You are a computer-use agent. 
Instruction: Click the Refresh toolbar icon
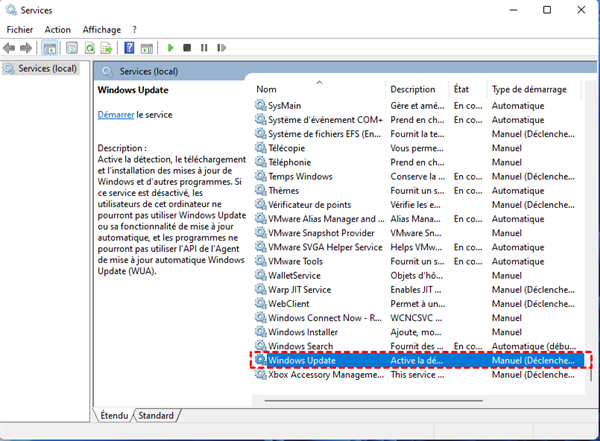tap(90, 48)
